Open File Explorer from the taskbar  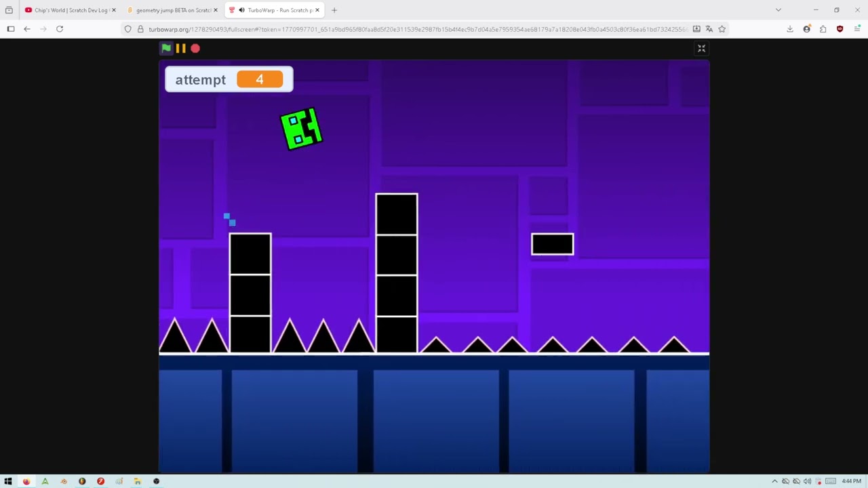[x=137, y=481]
